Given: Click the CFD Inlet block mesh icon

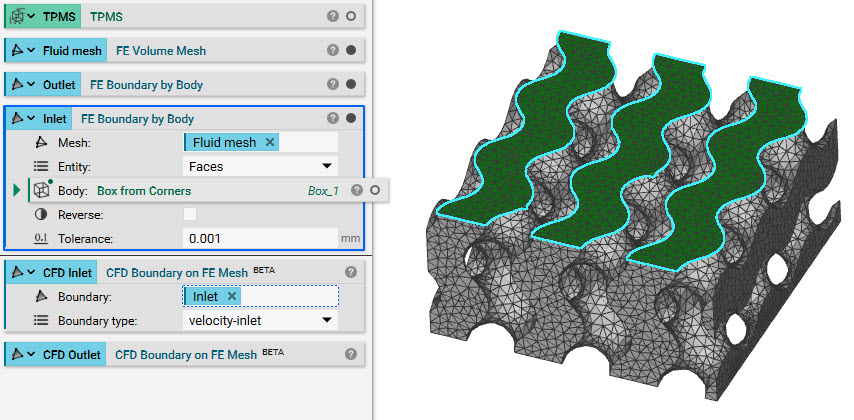Looking at the screenshot, I should (17, 272).
